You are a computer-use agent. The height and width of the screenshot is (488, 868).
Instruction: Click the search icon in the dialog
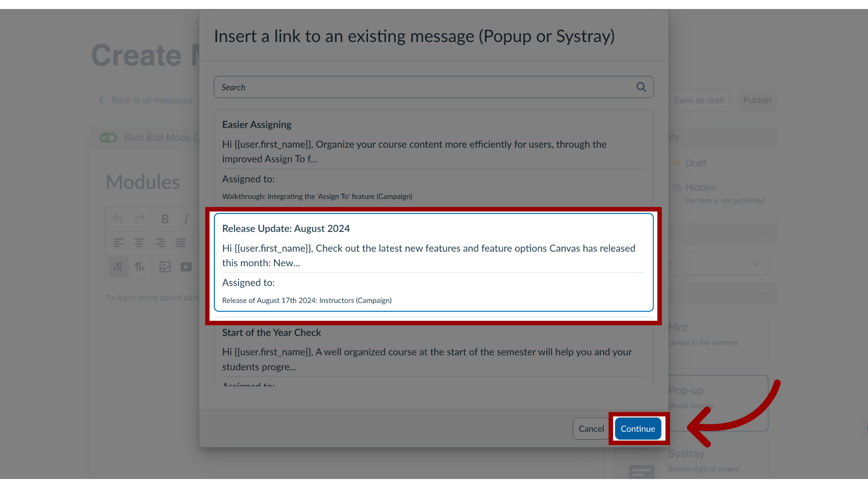coord(641,86)
